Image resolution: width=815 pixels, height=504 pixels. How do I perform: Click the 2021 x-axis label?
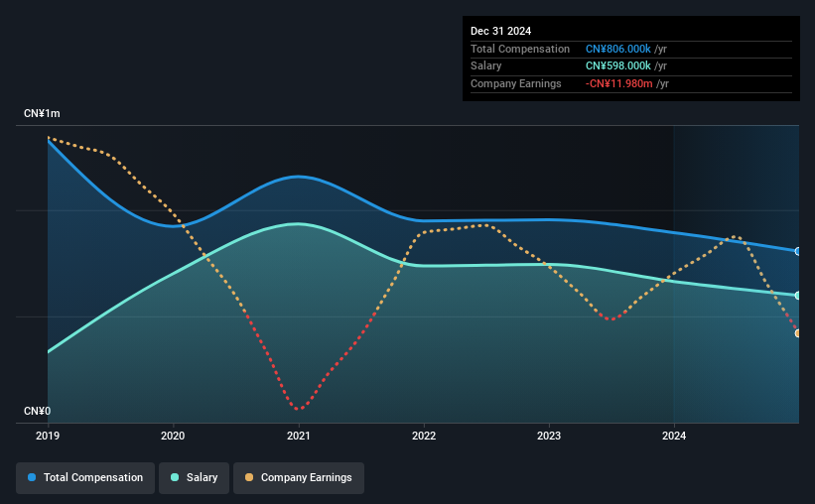[299, 436]
